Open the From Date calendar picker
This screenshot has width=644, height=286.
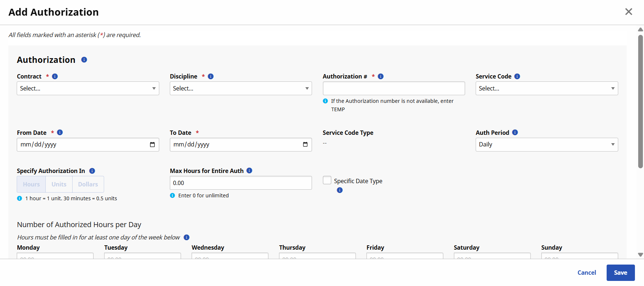click(152, 145)
